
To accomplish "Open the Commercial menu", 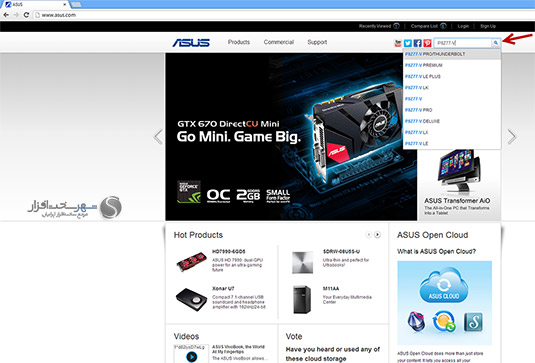I will pos(279,42).
